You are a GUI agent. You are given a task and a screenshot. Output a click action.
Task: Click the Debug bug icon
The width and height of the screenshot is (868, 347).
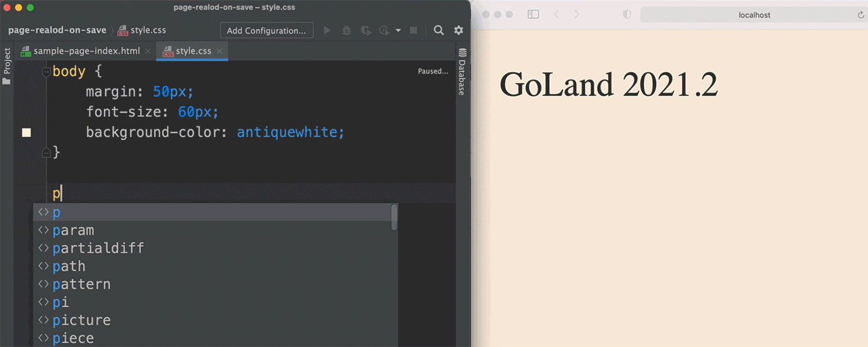point(347,31)
